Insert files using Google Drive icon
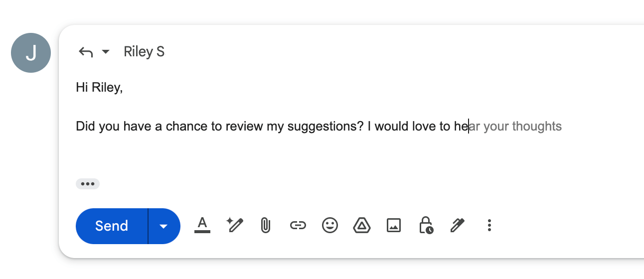 [x=361, y=226]
